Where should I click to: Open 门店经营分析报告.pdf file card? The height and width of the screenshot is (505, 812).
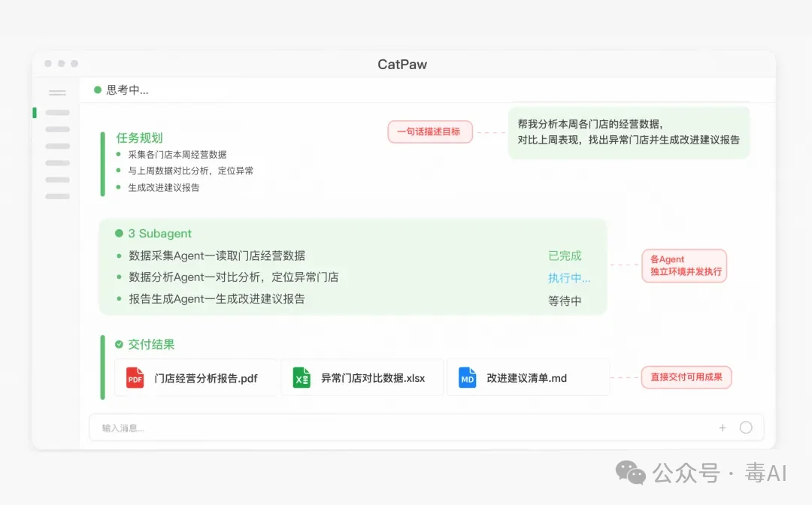coord(195,378)
